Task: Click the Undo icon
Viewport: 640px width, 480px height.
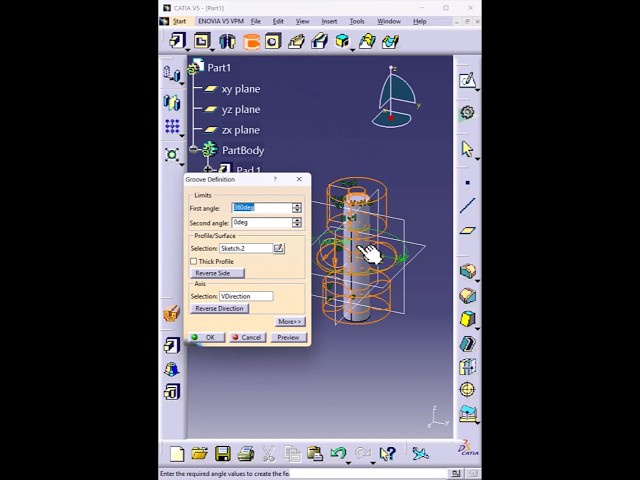Action: pos(338,453)
